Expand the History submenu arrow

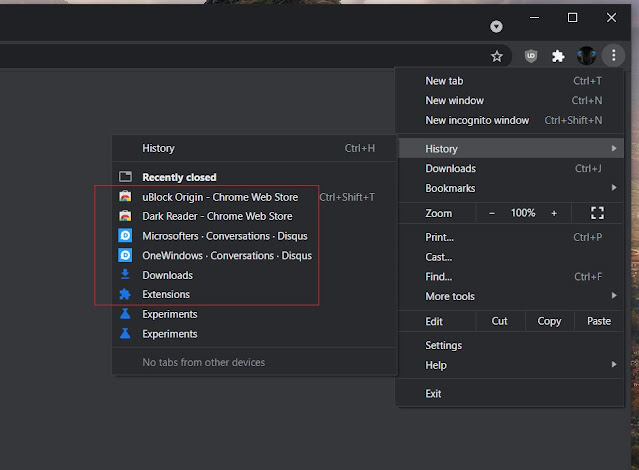614,148
